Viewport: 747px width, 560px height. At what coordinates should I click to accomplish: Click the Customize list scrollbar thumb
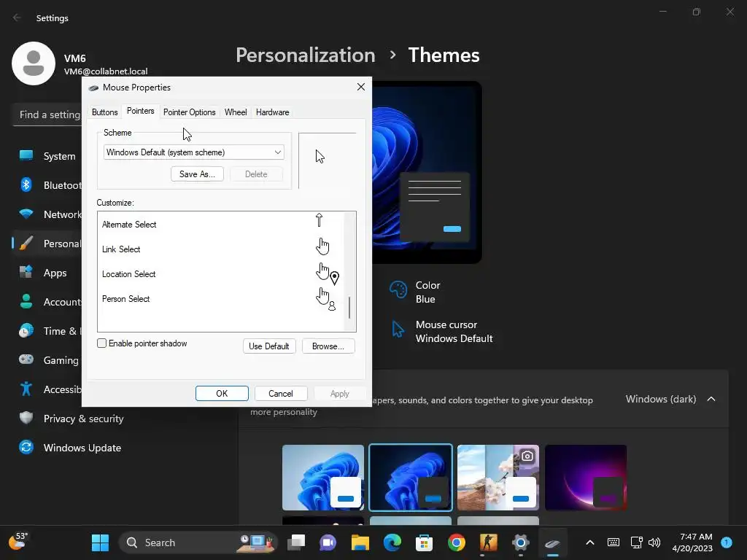tap(349, 307)
